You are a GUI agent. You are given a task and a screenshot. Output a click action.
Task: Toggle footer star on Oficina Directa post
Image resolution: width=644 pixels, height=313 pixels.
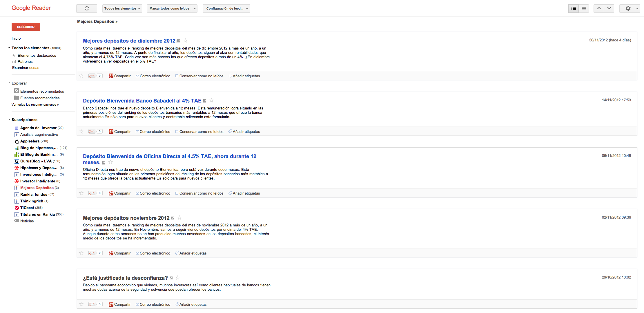pos(81,193)
